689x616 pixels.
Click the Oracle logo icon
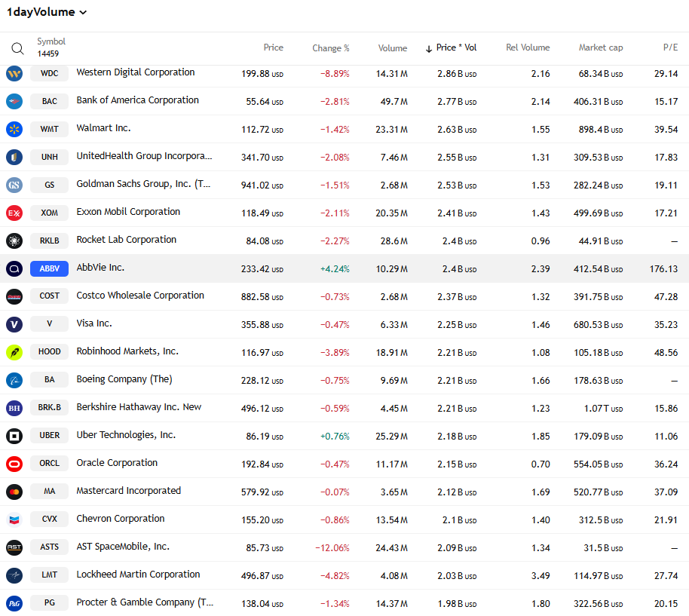(x=14, y=464)
